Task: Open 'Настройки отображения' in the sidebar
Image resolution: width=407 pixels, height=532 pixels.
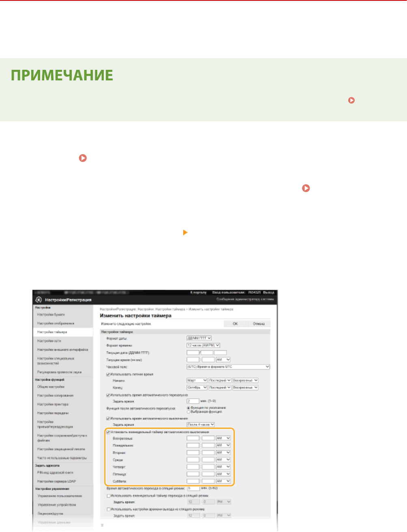Action: point(56,323)
